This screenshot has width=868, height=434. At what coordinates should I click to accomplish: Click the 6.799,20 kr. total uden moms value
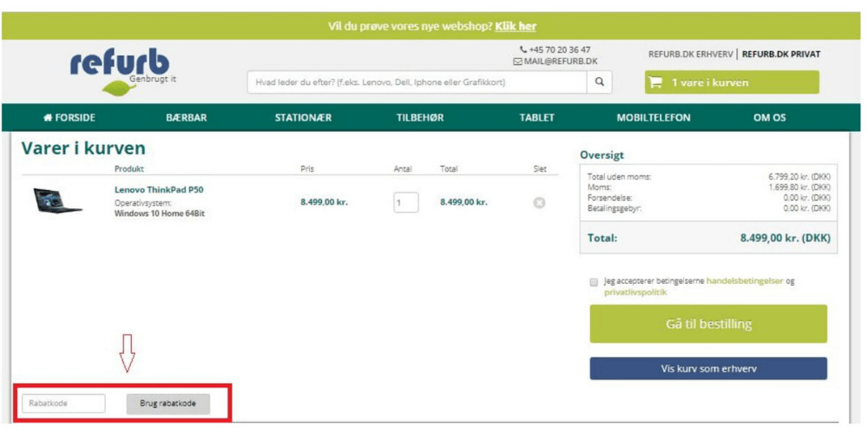pyautogui.click(x=799, y=177)
